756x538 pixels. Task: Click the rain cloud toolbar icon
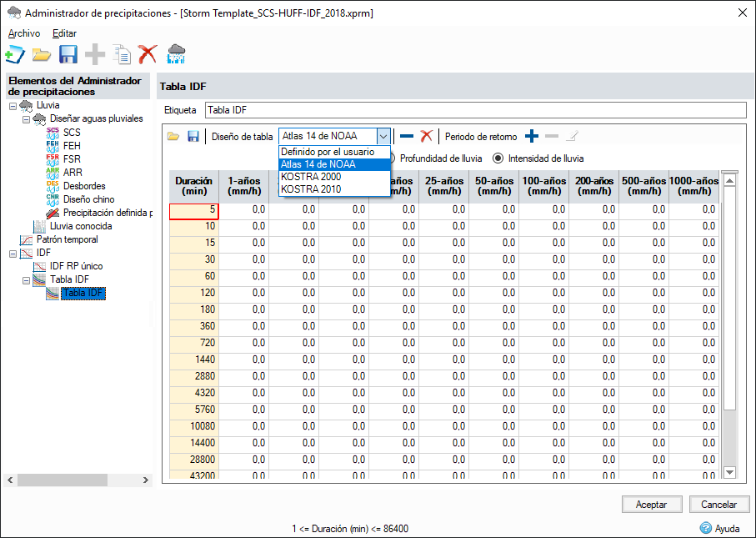tap(176, 55)
